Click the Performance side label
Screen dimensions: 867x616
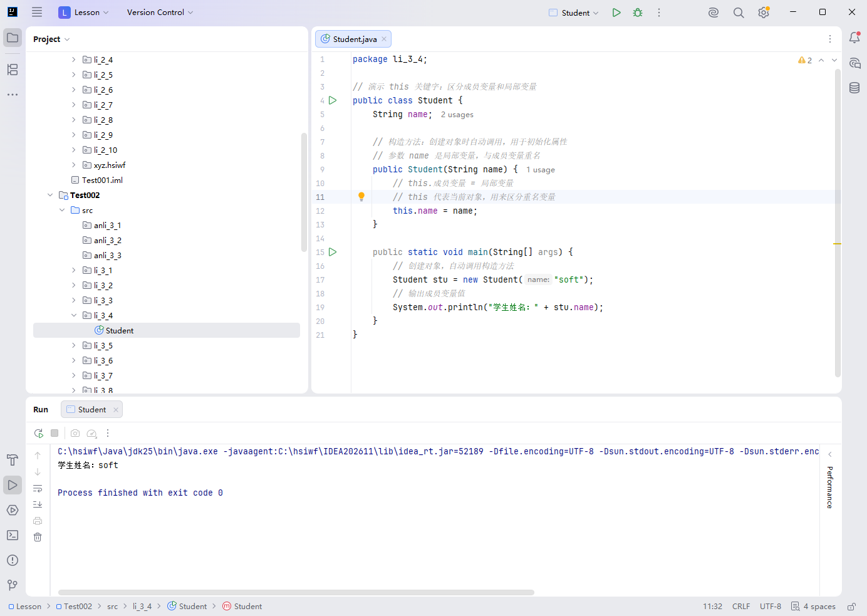coord(830,487)
